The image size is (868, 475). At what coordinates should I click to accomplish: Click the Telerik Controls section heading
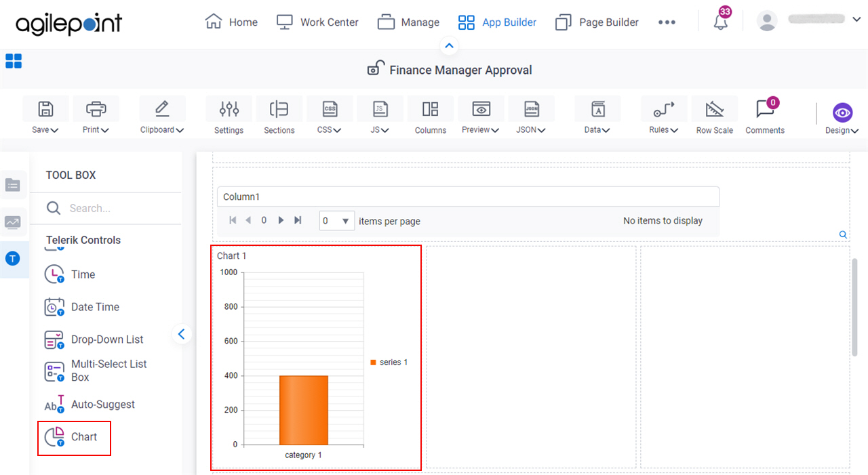pyautogui.click(x=83, y=240)
